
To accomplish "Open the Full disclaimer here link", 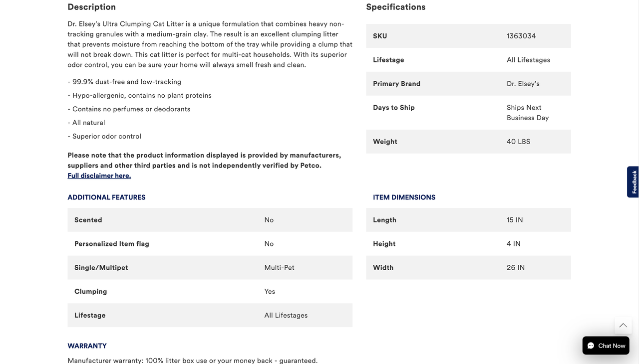I will pyautogui.click(x=99, y=176).
